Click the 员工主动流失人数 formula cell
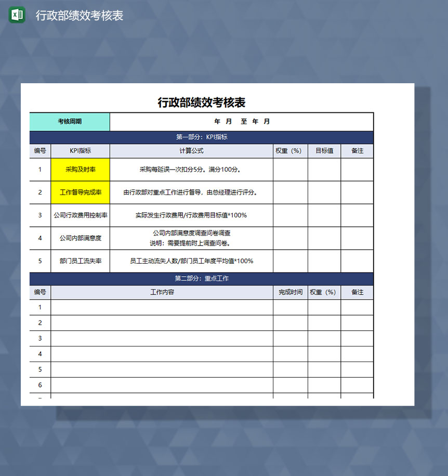This screenshot has height=476, width=448. coord(191,261)
